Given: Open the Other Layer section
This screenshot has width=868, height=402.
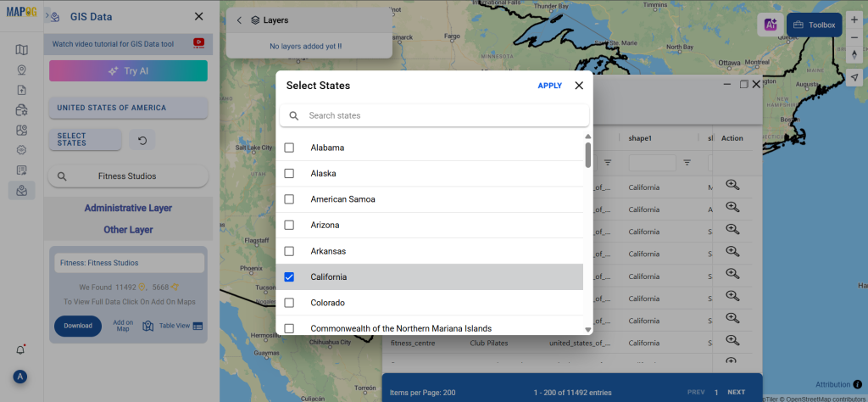Looking at the screenshot, I should [128, 230].
